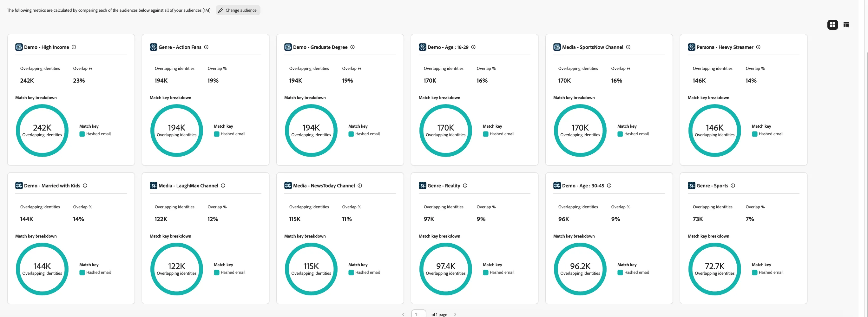
Task: Click the 'Genre - Reality' card title
Action: click(x=444, y=185)
